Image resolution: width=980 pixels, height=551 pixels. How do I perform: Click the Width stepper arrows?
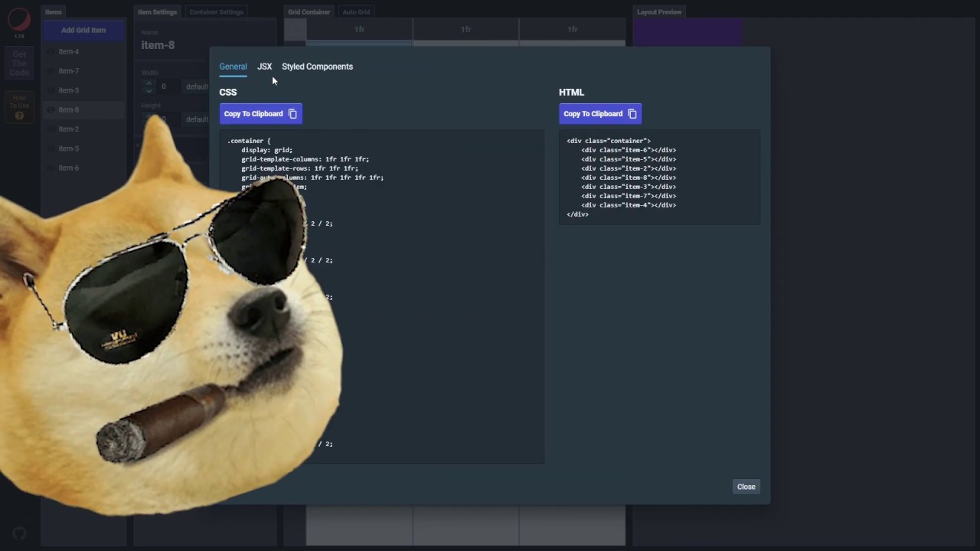coord(149,86)
